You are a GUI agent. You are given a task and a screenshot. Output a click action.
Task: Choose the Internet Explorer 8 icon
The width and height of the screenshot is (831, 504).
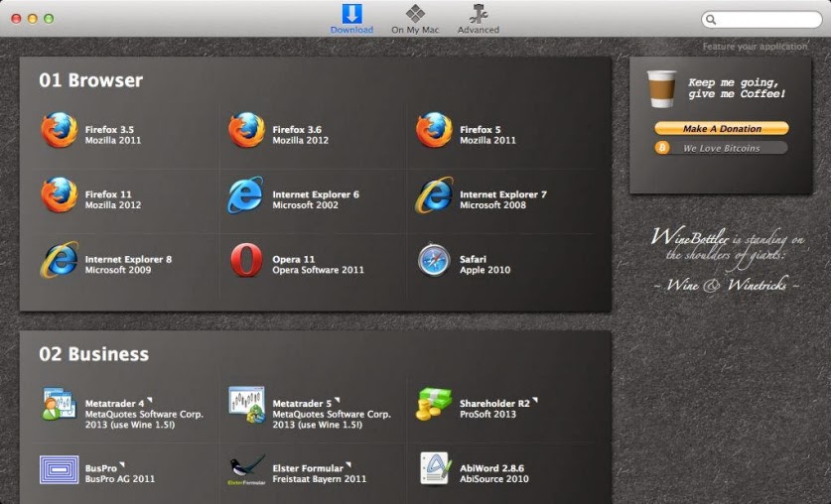pyautogui.click(x=60, y=260)
